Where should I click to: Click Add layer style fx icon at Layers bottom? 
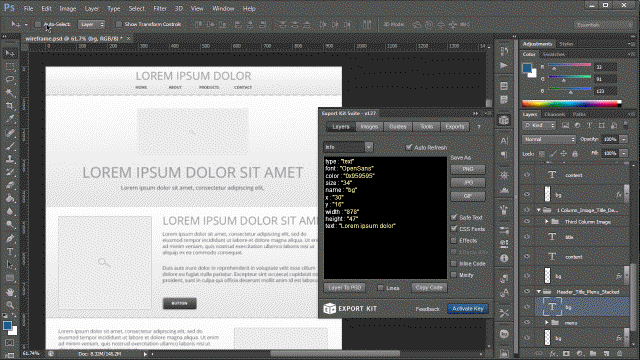(553, 353)
